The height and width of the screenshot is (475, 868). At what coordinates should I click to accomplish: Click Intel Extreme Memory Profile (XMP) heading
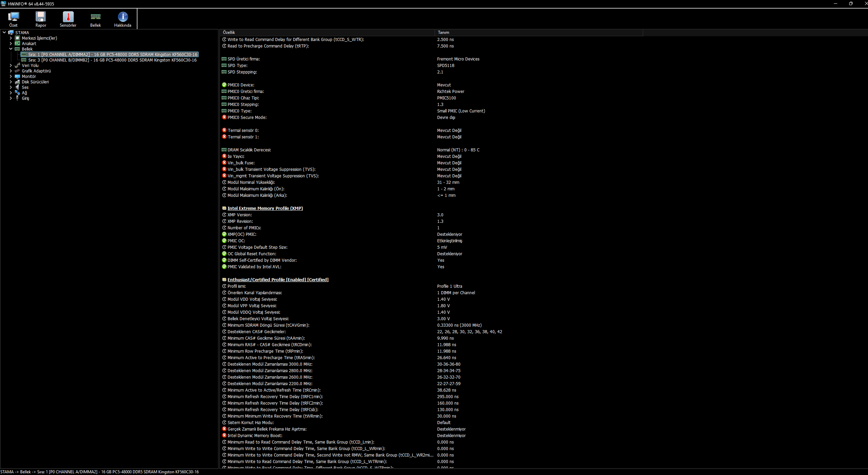[265, 208]
